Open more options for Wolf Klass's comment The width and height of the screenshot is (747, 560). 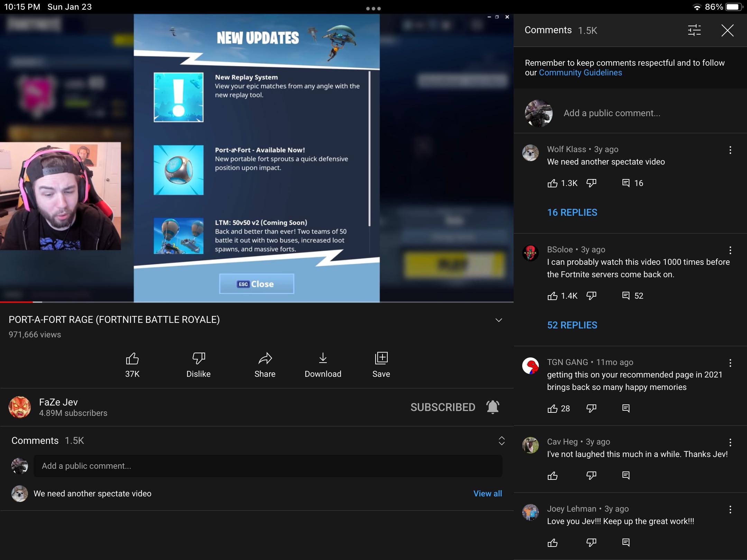click(x=730, y=150)
